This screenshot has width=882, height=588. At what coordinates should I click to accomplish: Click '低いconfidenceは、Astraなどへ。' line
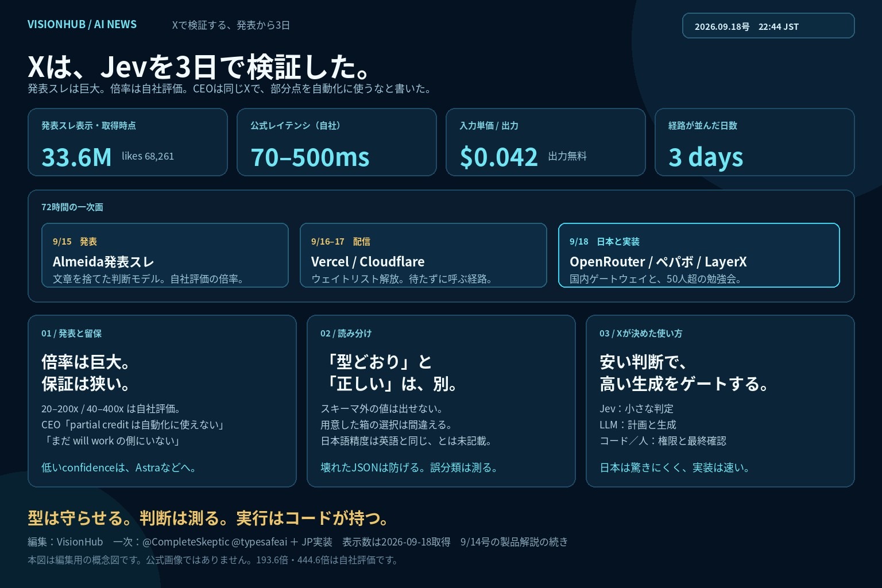pyautogui.click(x=119, y=467)
